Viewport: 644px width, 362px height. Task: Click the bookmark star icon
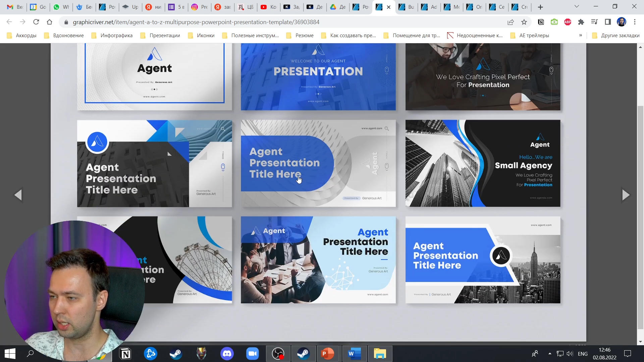tap(524, 22)
